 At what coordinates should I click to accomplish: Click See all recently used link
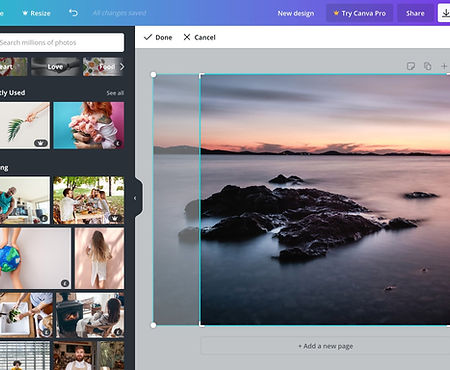(x=115, y=93)
